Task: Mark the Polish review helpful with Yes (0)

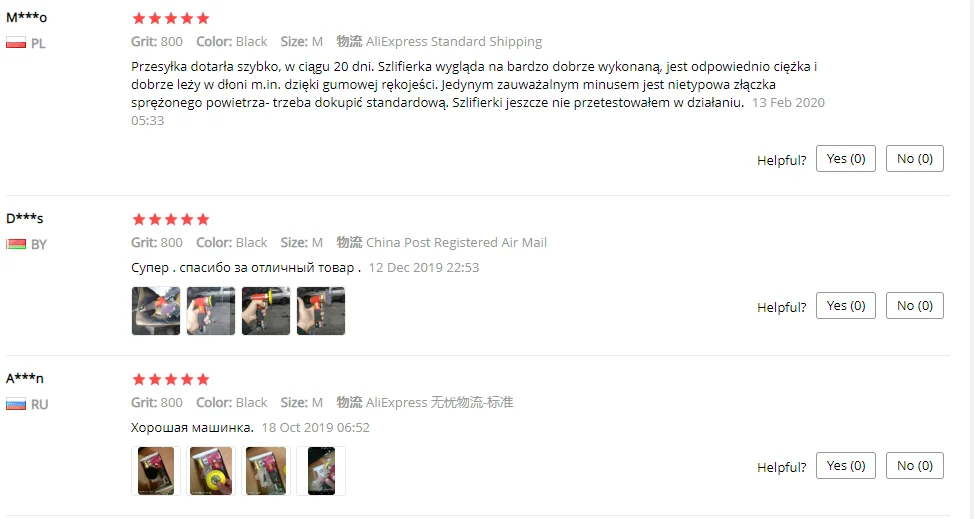Action: (845, 159)
